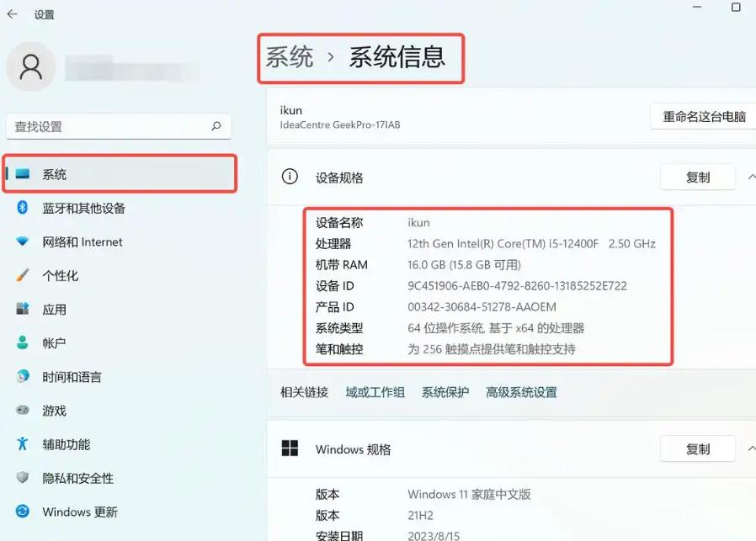Copy device specifications with 复制

pos(698,177)
